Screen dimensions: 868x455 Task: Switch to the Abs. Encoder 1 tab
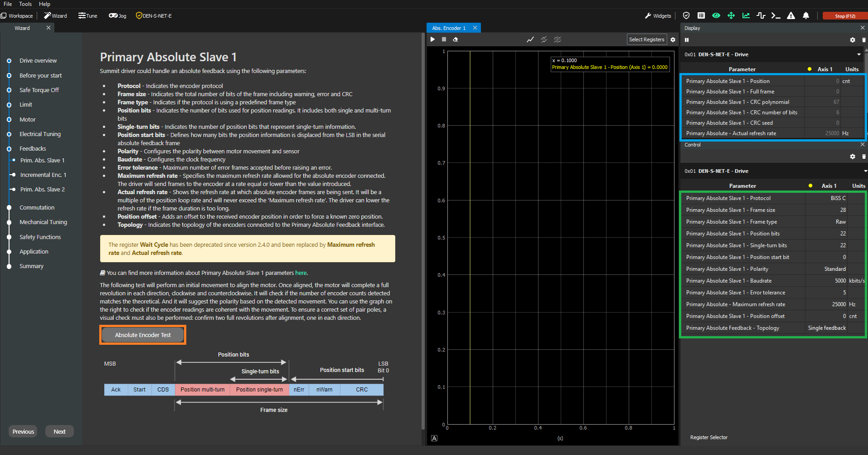(x=448, y=28)
